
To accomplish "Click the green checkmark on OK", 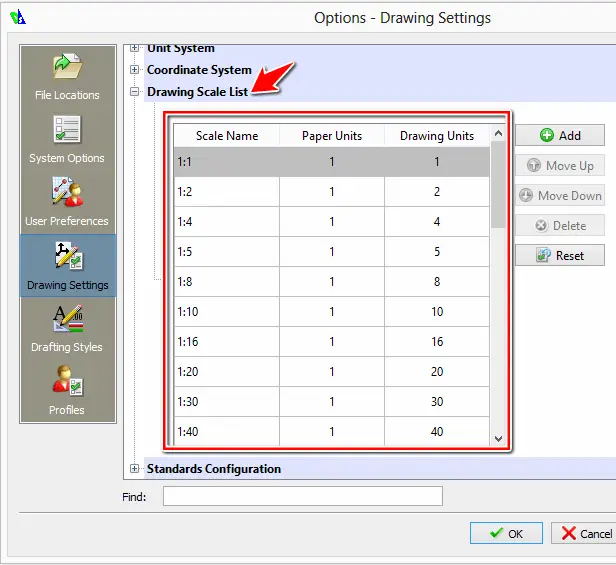I will (x=496, y=533).
